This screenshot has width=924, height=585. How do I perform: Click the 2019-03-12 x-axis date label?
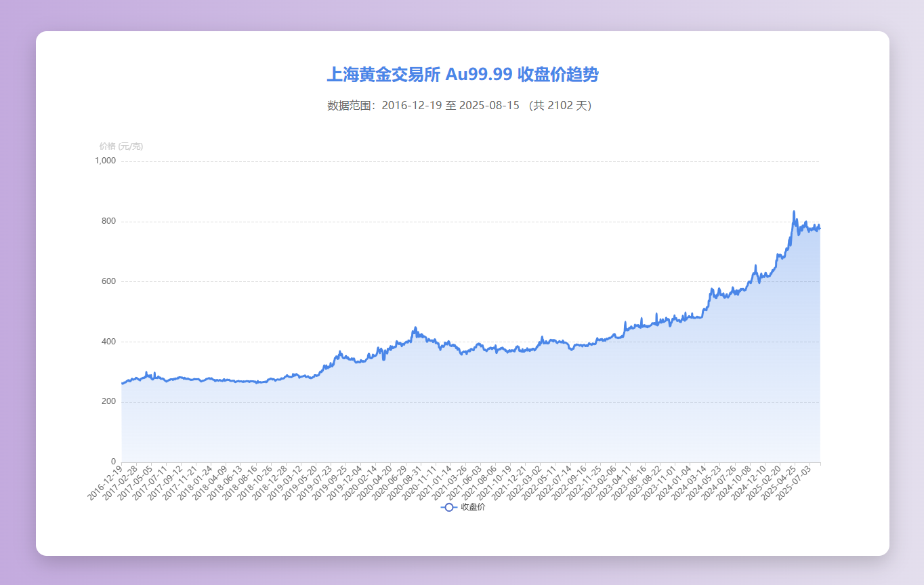point(284,483)
